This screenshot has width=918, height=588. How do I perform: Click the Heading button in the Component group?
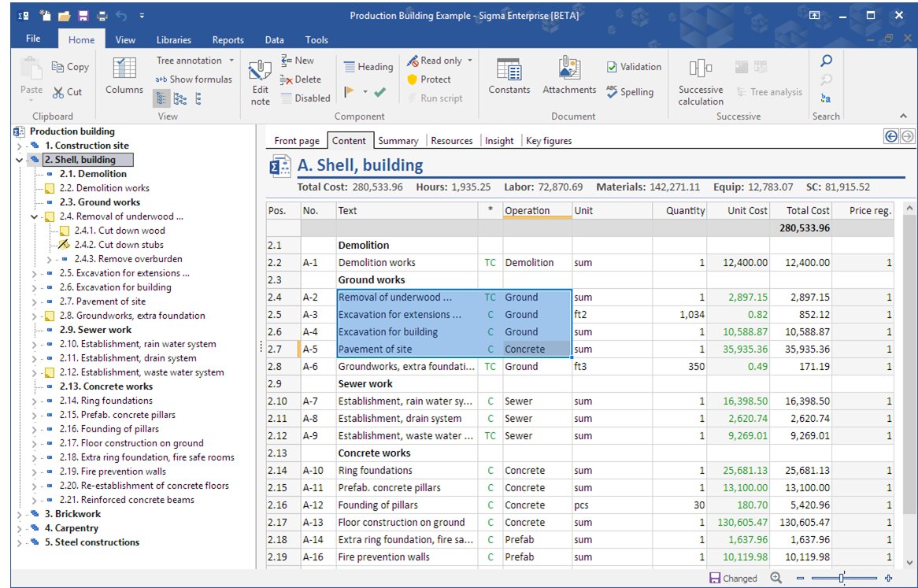point(368,67)
